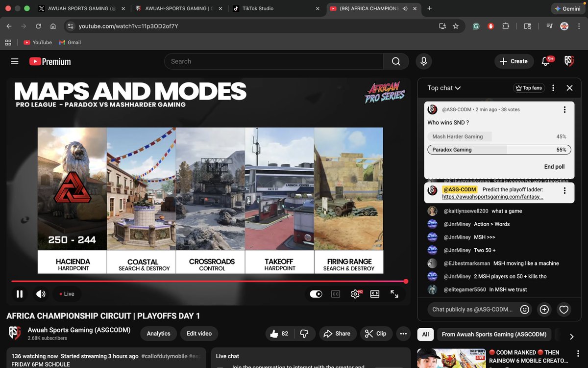Open the ASG account avatar menu
The width and height of the screenshot is (588, 368).
(569, 61)
